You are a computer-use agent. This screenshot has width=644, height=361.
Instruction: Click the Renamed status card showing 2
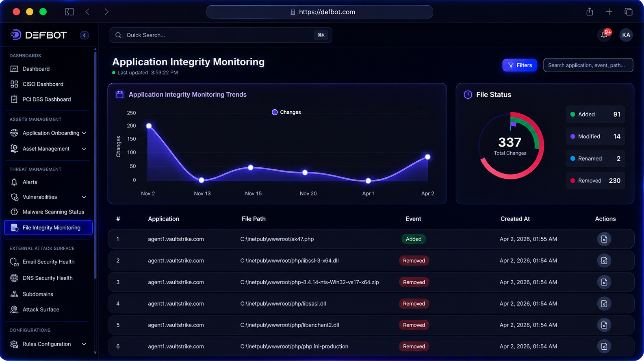point(595,158)
